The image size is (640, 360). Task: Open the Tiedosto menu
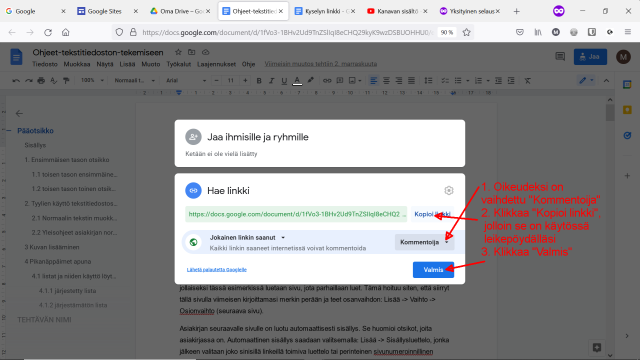[x=45, y=64]
